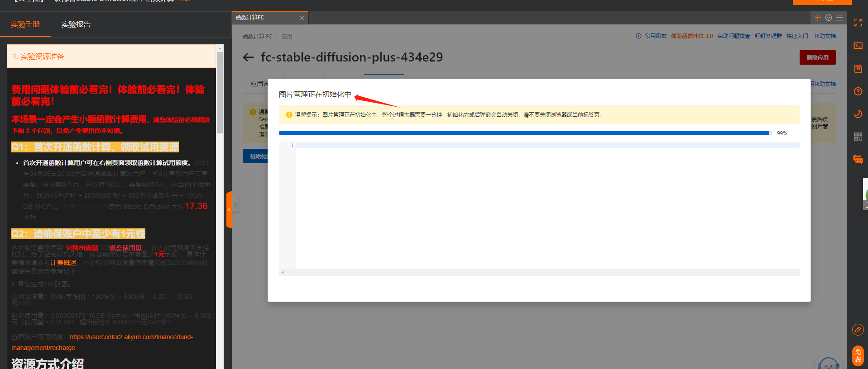Expand the 1. 实验资源准备 section header
Viewport: 868px width, 369px height.
(111, 57)
